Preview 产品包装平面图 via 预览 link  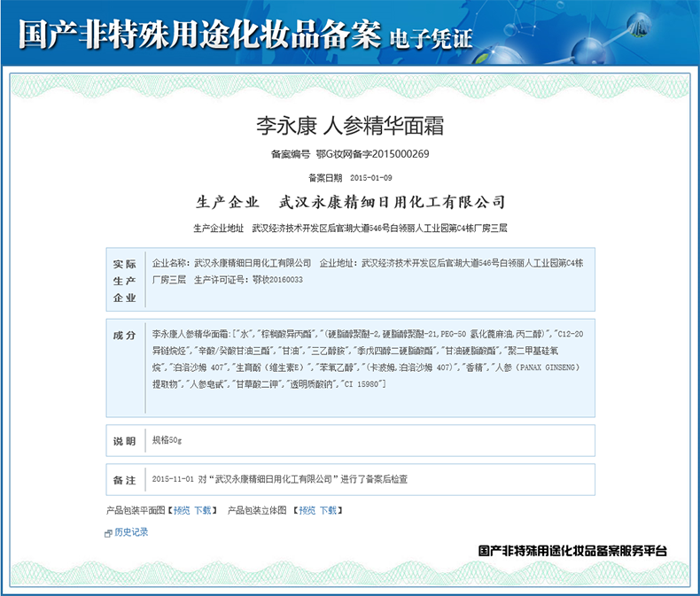pyautogui.click(x=182, y=510)
